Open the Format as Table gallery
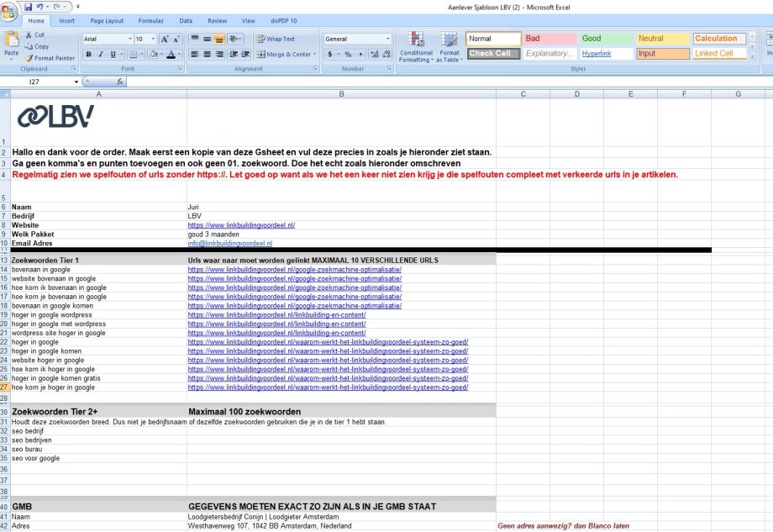773x532 pixels. coord(450,47)
